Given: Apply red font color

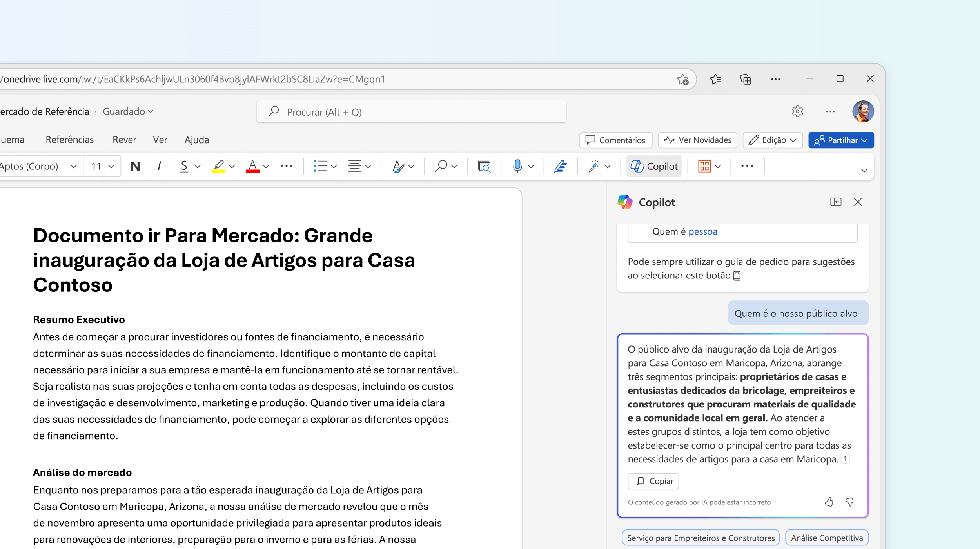Looking at the screenshot, I should pyautogui.click(x=253, y=166).
